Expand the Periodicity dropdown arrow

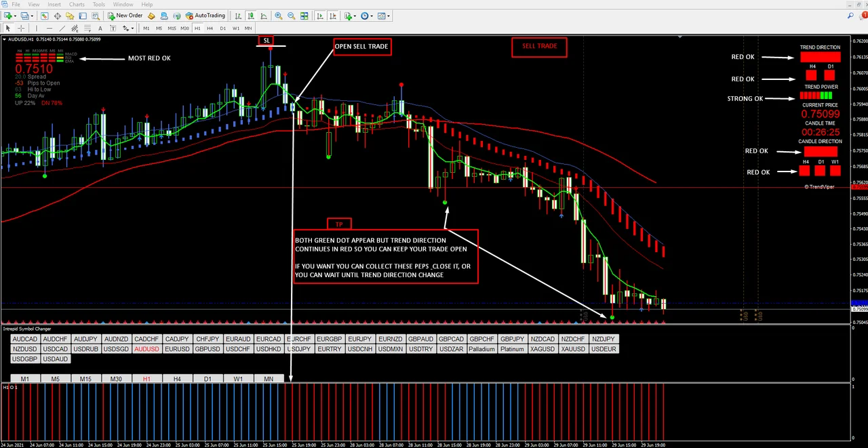pos(372,16)
